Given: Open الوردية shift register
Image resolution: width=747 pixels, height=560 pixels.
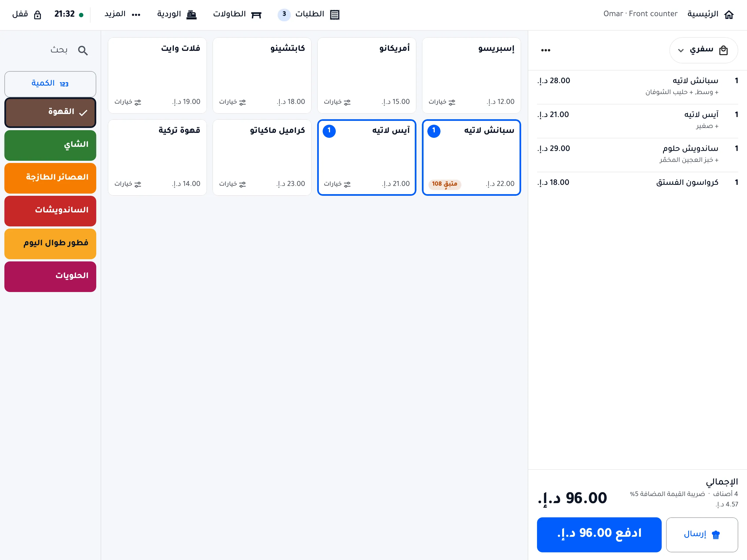Looking at the screenshot, I should point(177,14).
